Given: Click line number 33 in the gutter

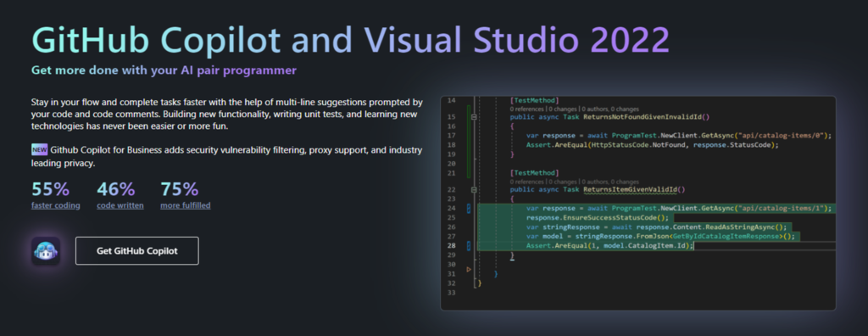Looking at the screenshot, I should pyautogui.click(x=451, y=292).
